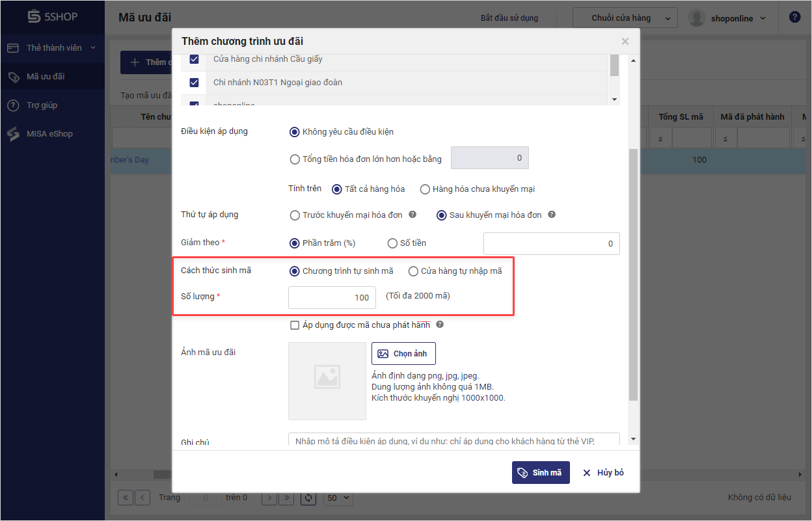Viewport: 812px width, 521px height.
Task: Click info icon beside Áp dụng được mã chưa phát hành
Action: point(440,325)
